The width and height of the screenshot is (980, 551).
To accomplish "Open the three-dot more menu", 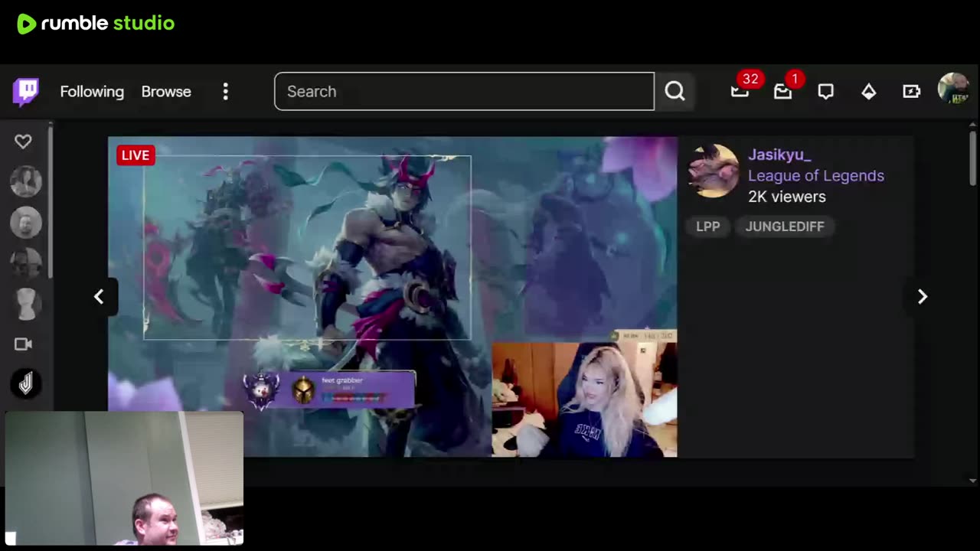I will (225, 92).
